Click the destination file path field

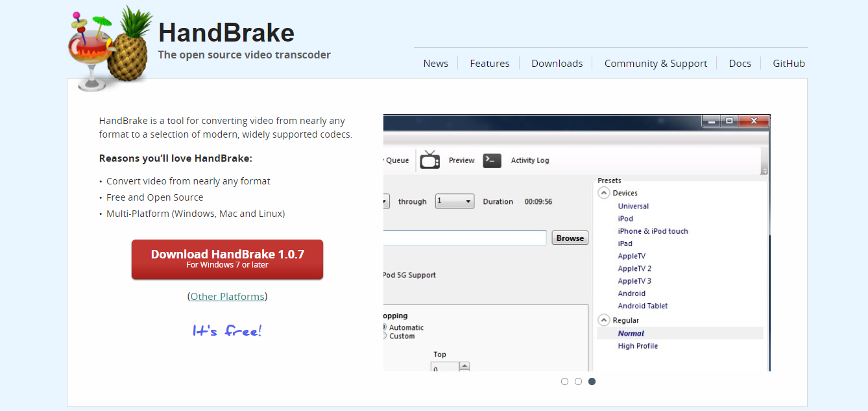click(x=464, y=238)
